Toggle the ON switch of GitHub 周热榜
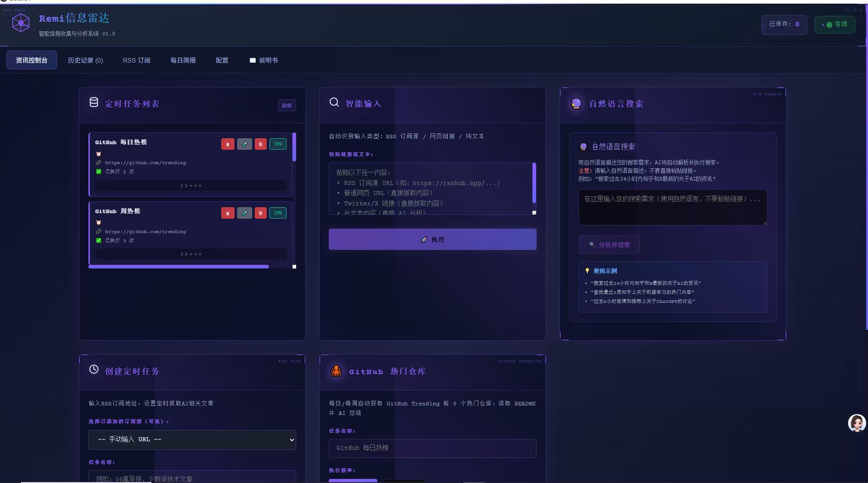 pos(278,213)
